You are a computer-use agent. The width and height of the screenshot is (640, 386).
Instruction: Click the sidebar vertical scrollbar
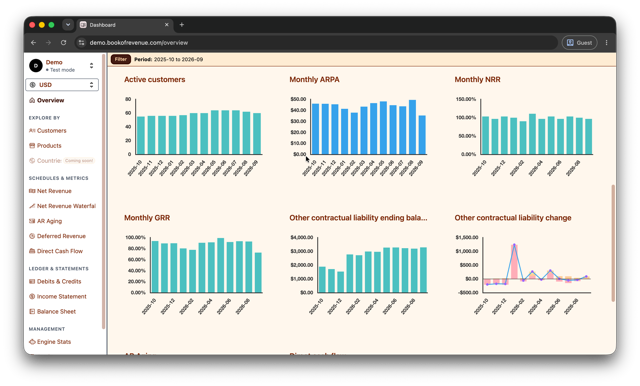103,192
